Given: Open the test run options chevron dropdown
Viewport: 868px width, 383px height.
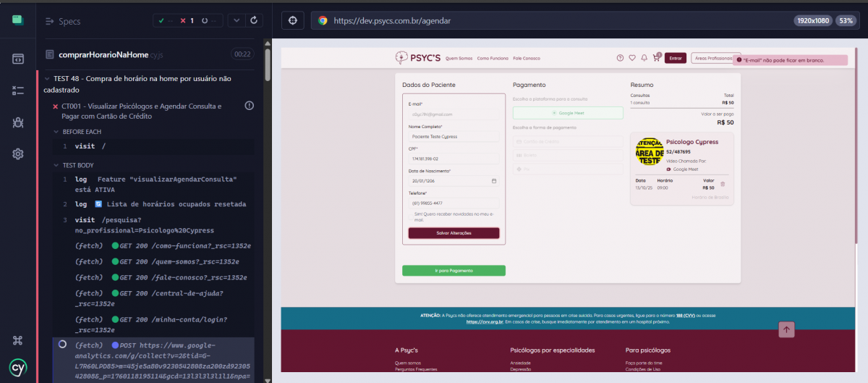Looking at the screenshot, I should 237,21.
